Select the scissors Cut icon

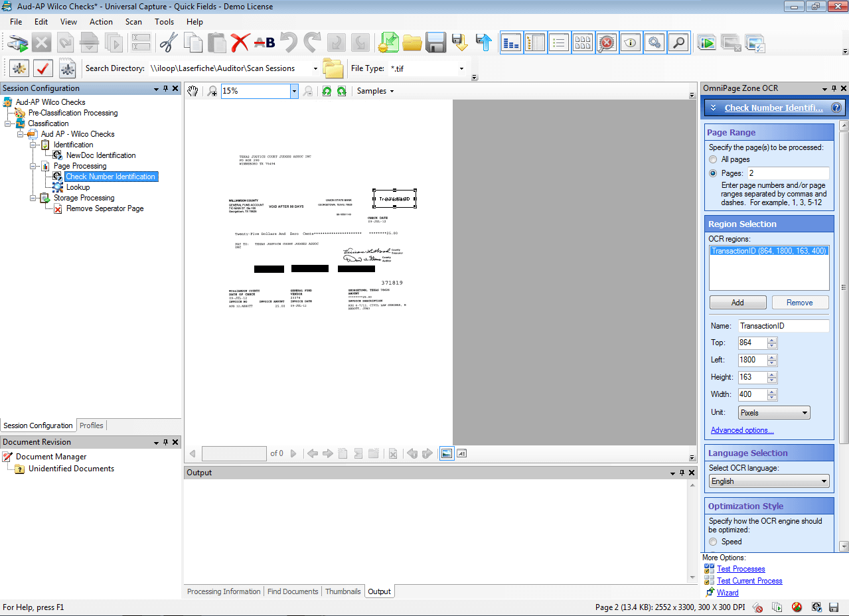point(169,43)
